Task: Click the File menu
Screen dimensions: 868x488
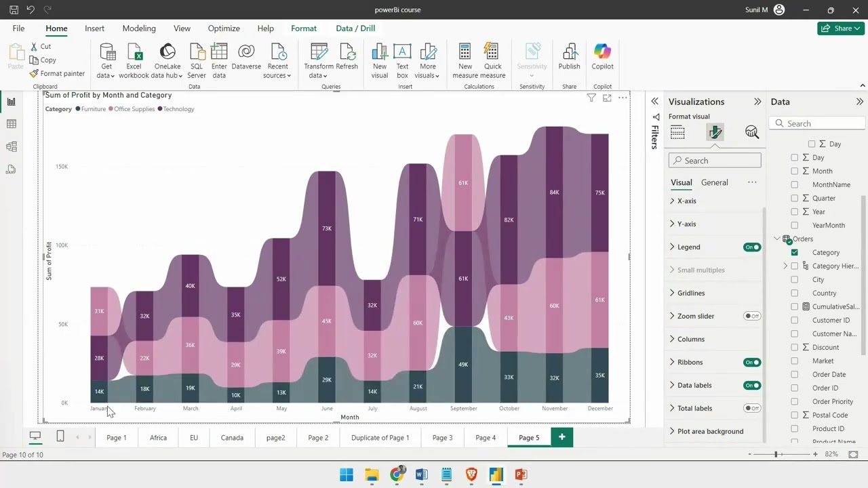Action: click(x=18, y=28)
